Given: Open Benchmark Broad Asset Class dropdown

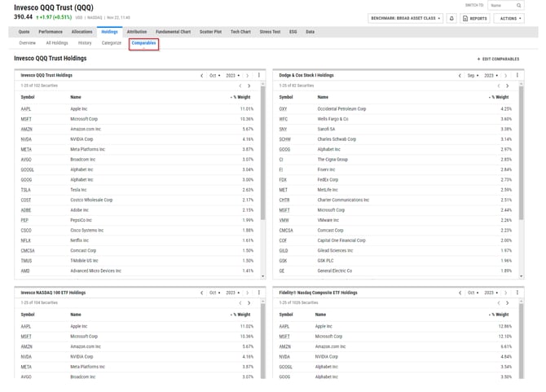Looking at the screenshot, I should point(405,18).
